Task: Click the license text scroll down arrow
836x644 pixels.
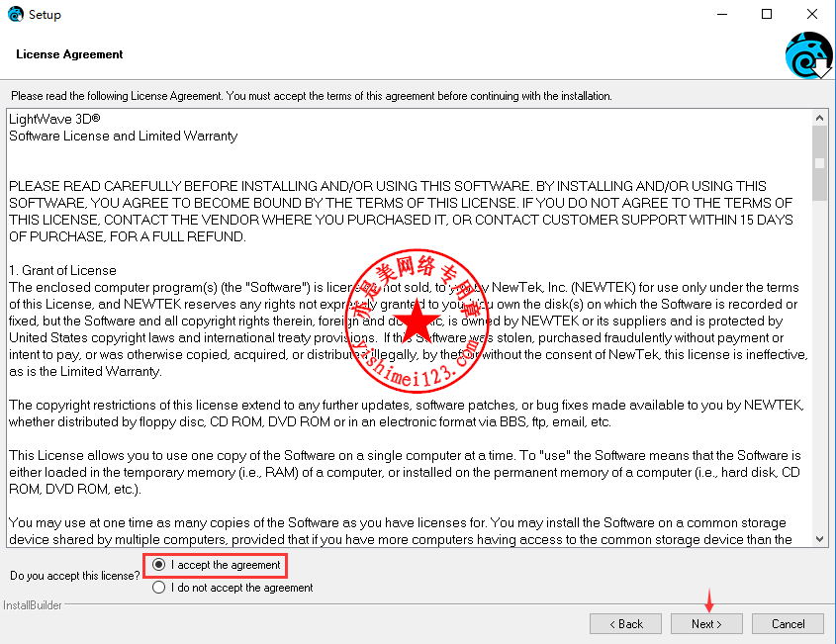Action: coord(819,539)
